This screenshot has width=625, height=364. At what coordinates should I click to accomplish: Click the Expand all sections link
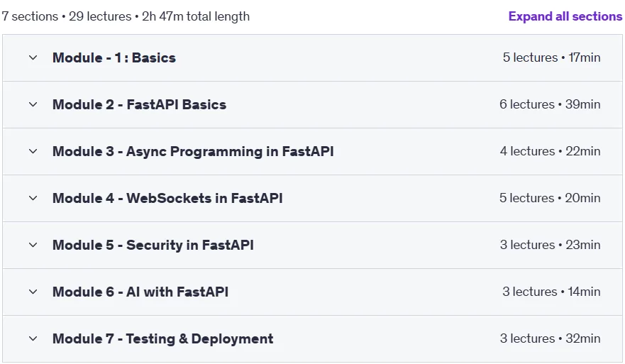(x=565, y=16)
